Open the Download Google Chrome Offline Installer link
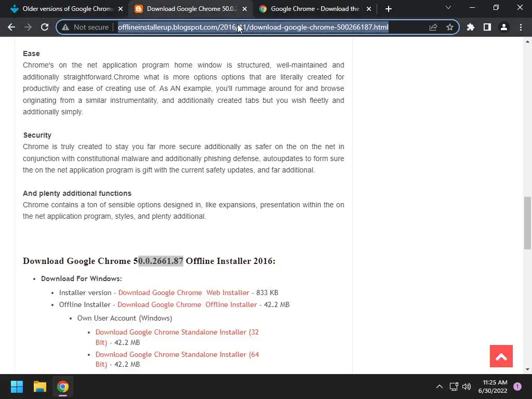This screenshot has width=532, height=399. pos(187,304)
